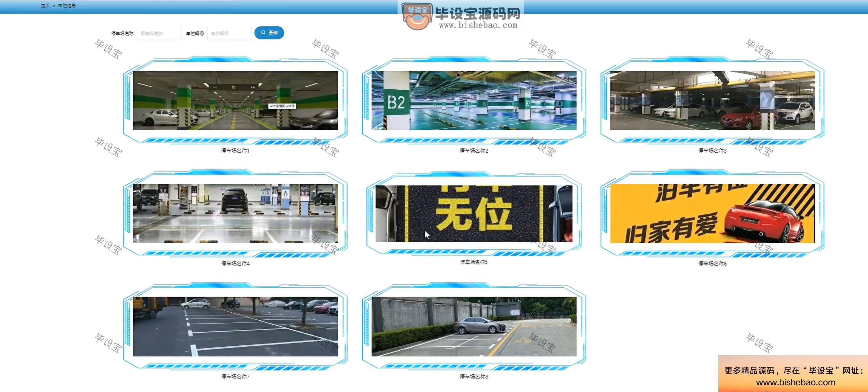
Task: Click the label 停车场名称2
Action: [x=474, y=151]
